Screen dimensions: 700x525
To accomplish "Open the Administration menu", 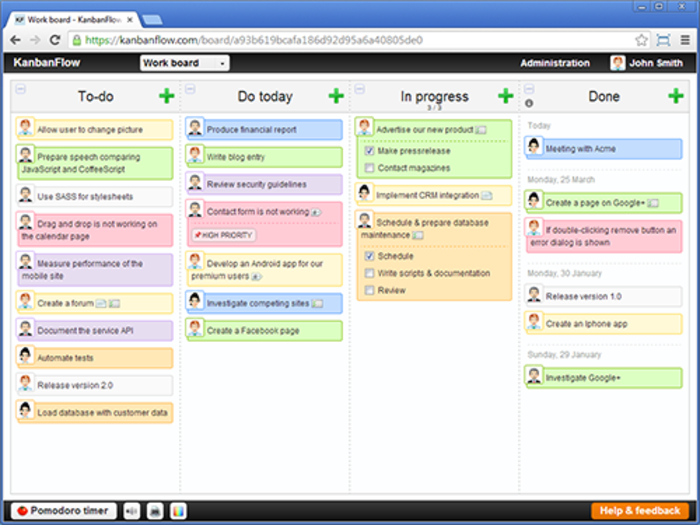I will coord(554,63).
